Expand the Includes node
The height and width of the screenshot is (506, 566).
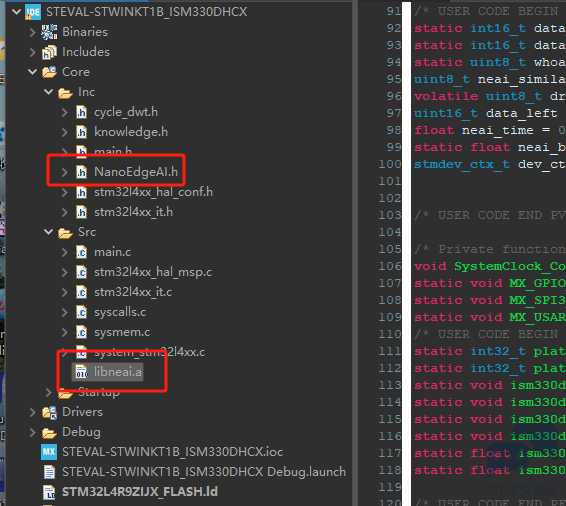coord(32,52)
